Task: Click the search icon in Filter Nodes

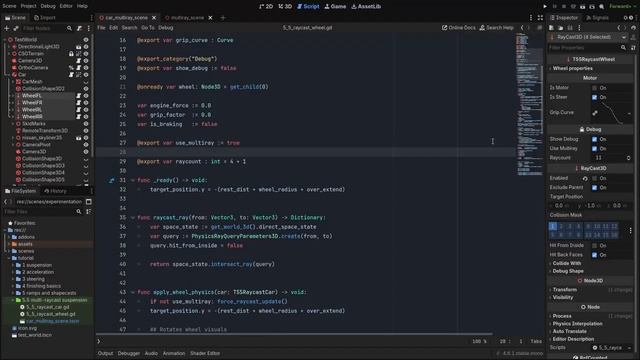Action: (x=69, y=28)
